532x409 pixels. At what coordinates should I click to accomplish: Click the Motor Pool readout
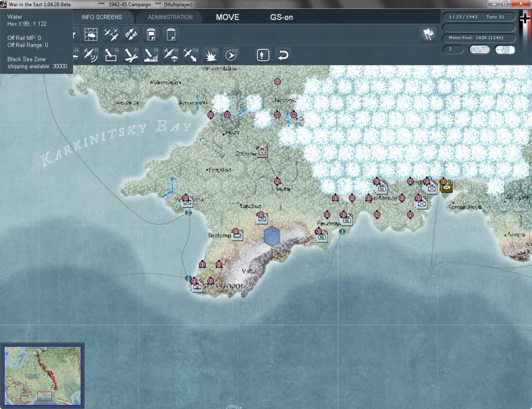click(478, 37)
